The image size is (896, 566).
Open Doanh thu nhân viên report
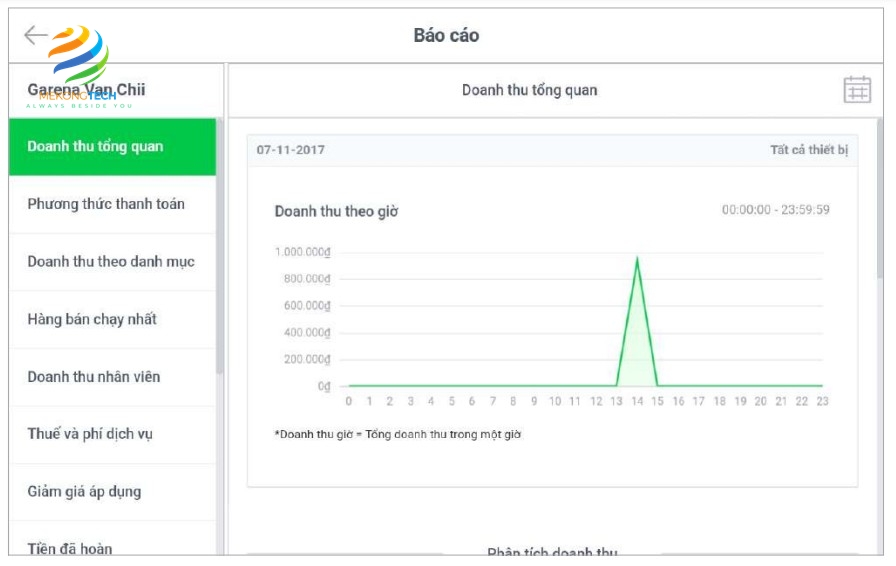point(94,377)
